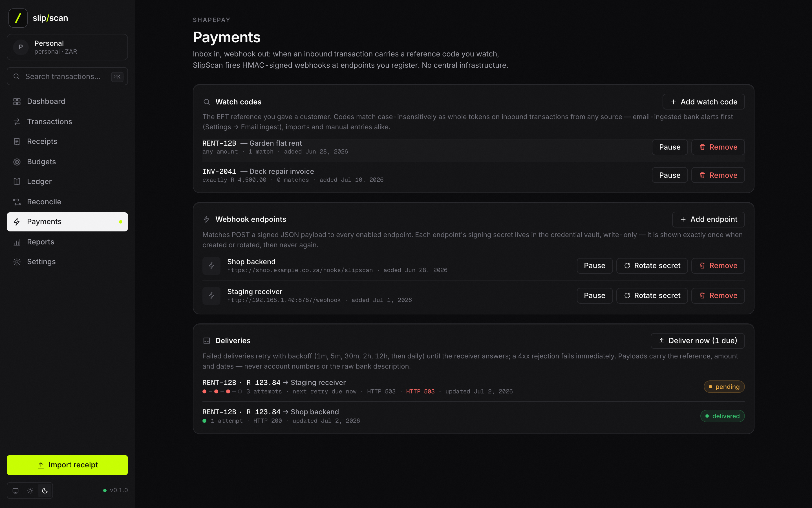Click the v0.1.0 version indicator
812x508 pixels.
pyautogui.click(x=115, y=490)
